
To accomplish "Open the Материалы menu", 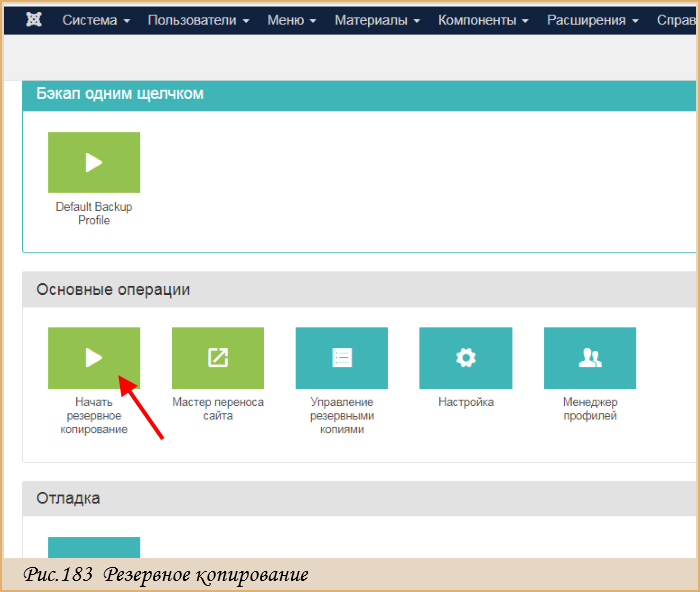I will (x=377, y=20).
